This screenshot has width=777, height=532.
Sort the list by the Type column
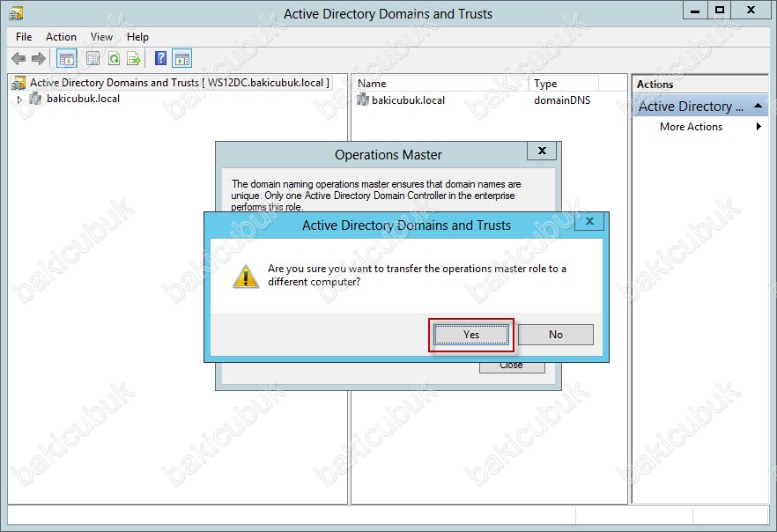(564, 83)
